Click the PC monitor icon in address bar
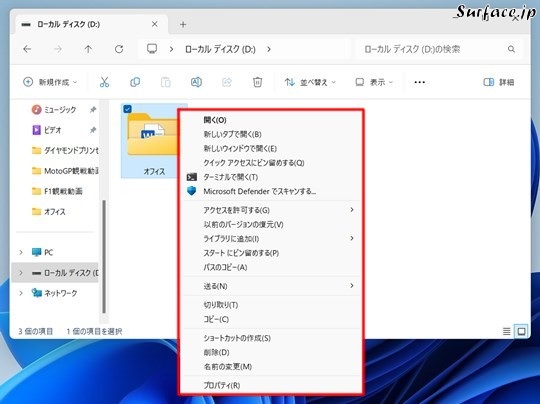This screenshot has height=404, width=540. click(152, 49)
